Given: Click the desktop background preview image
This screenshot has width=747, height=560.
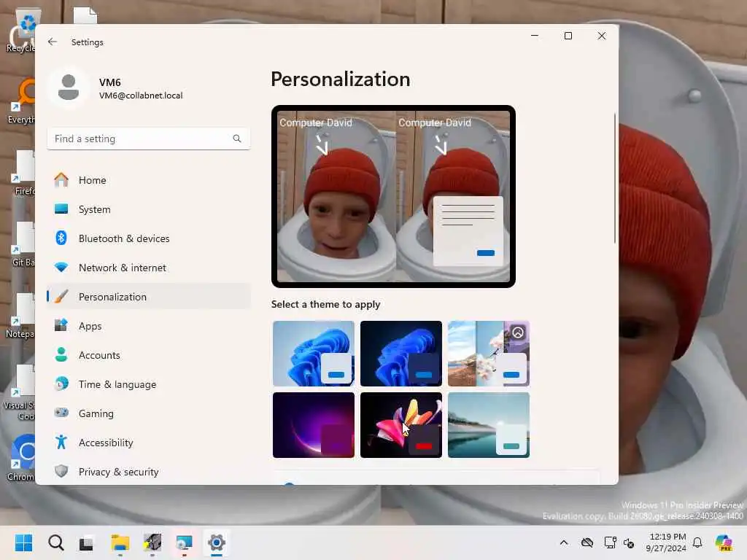Looking at the screenshot, I should pyautogui.click(x=393, y=196).
